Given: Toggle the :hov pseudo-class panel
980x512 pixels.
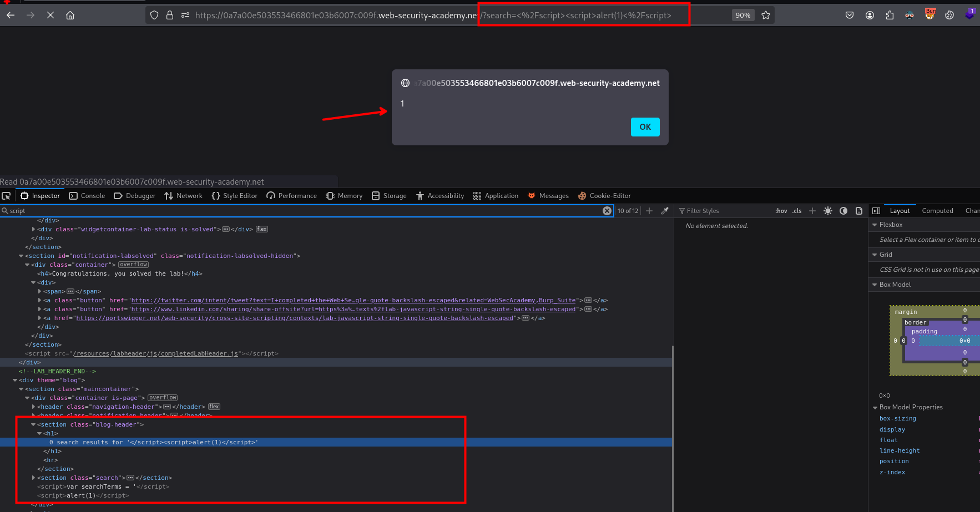Looking at the screenshot, I should click(x=781, y=211).
